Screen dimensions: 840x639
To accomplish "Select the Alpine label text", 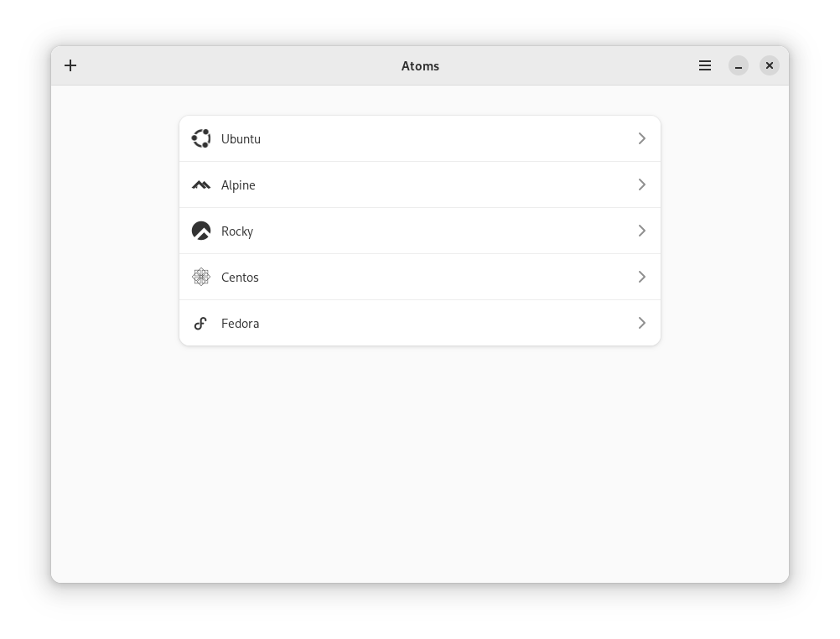I will (x=238, y=185).
